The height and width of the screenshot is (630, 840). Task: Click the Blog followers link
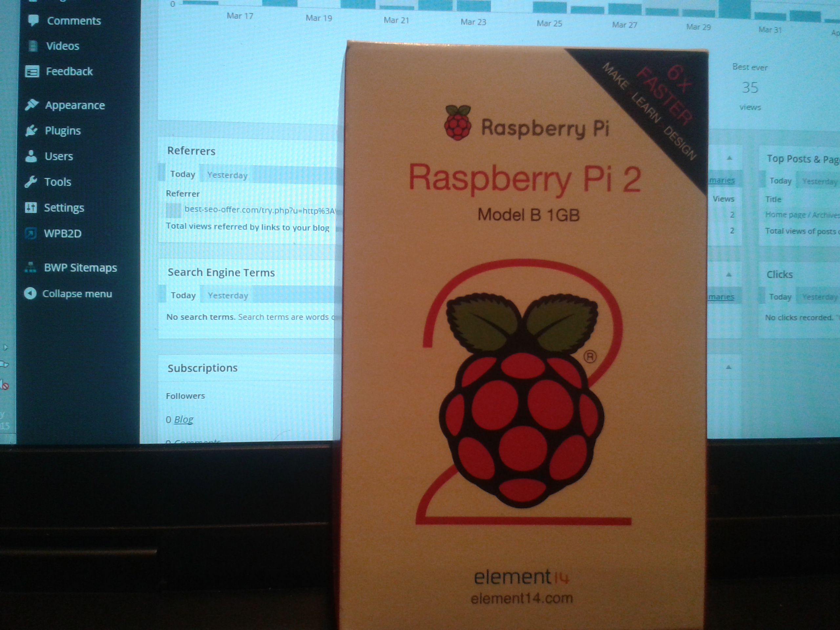click(x=184, y=419)
